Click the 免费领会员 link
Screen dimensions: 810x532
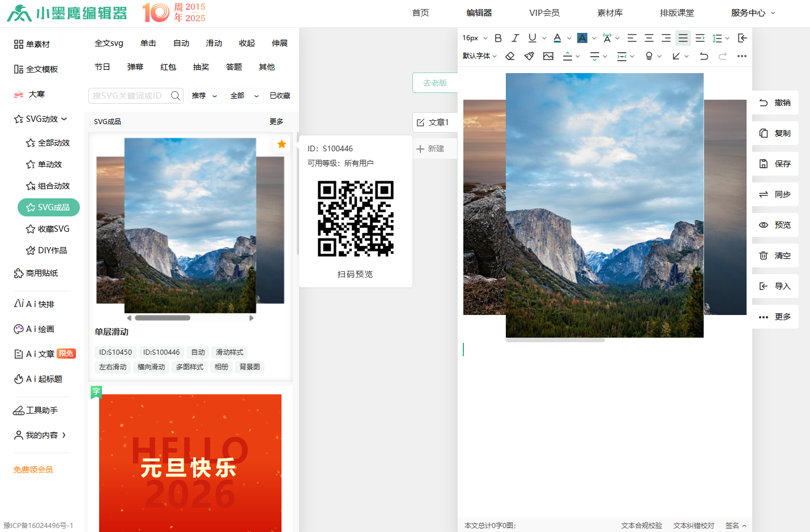click(33, 470)
